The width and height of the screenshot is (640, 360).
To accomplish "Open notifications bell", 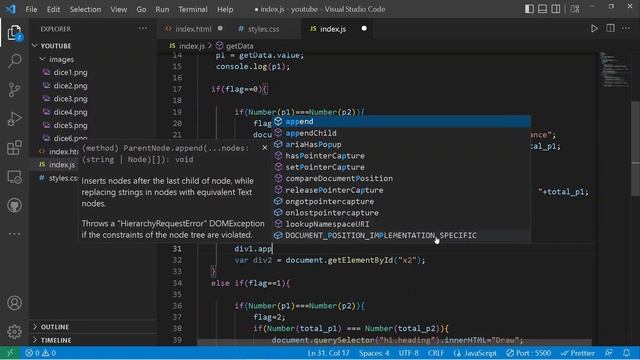I will (627, 353).
